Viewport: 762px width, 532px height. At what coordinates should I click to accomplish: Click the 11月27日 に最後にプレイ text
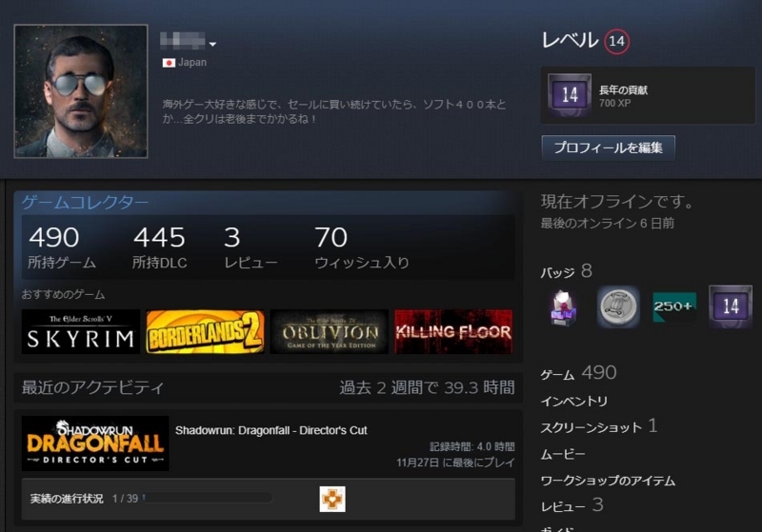[x=455, y=463]
